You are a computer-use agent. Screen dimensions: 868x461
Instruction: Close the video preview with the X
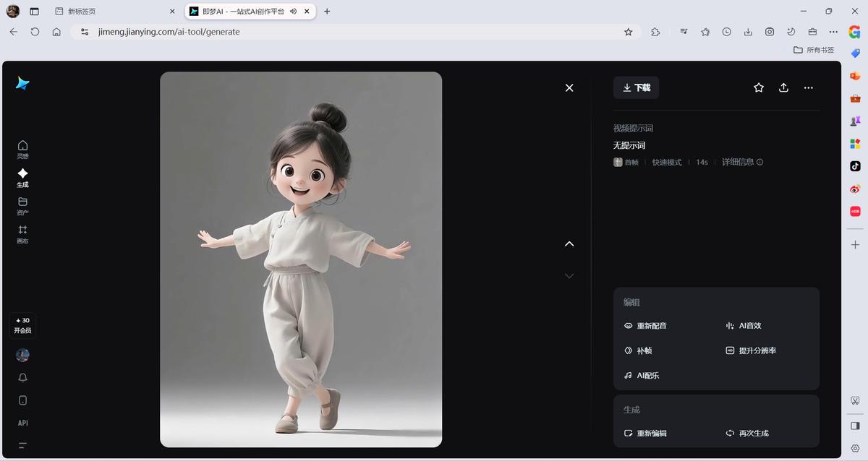tap(569, 87)
